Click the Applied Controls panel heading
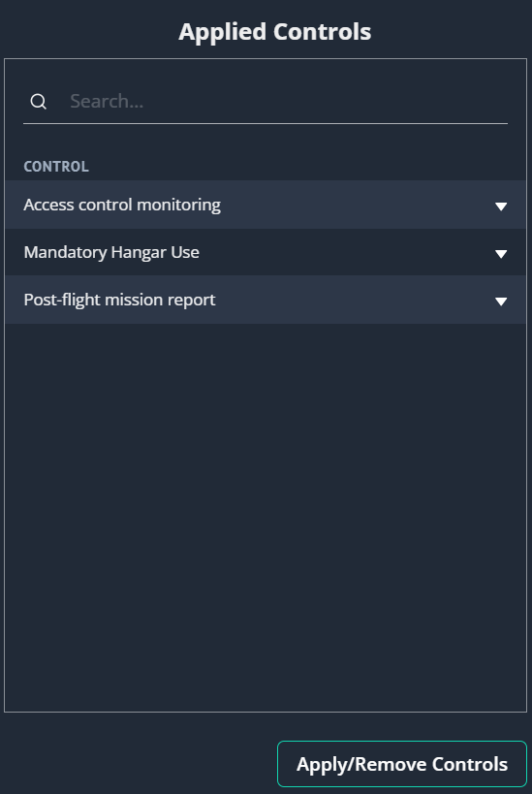The width and height of the screenshot is (532, 794). 275,31
